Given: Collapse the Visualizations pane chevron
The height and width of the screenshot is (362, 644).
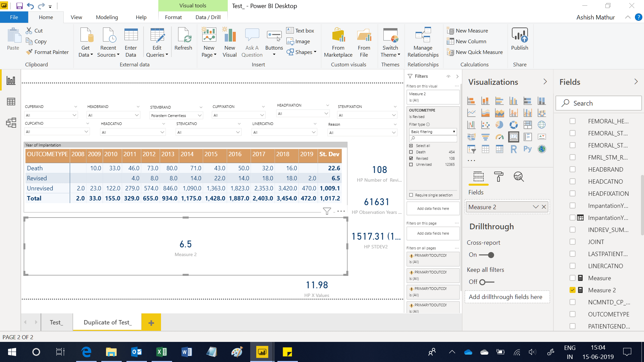Looking at the screenshot, I should 545,82.
